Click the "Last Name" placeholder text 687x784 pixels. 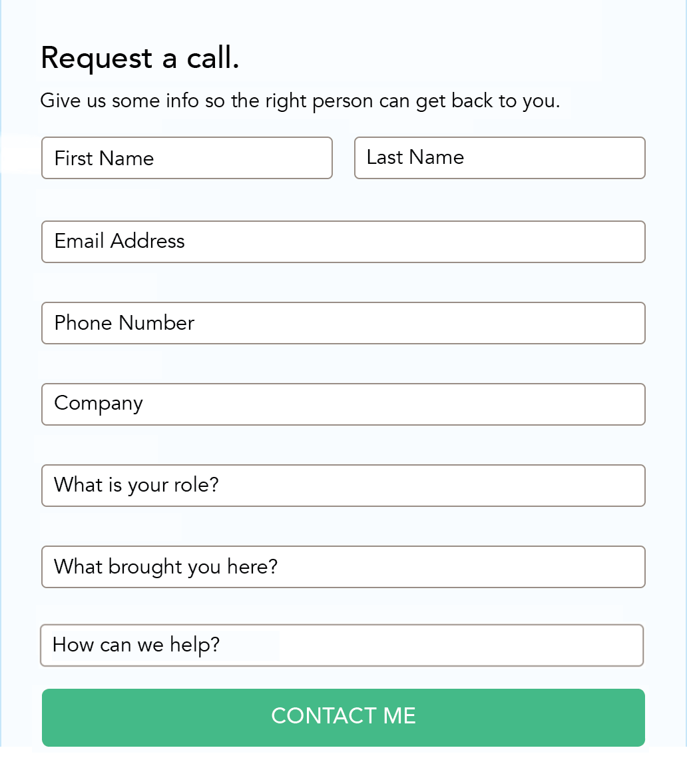(415, 157)
